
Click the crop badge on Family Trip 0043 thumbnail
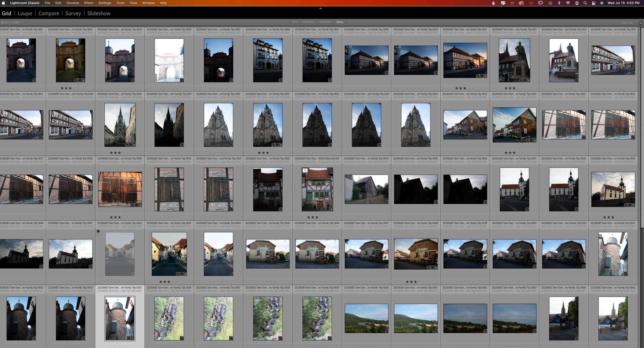tap(181, 274)
